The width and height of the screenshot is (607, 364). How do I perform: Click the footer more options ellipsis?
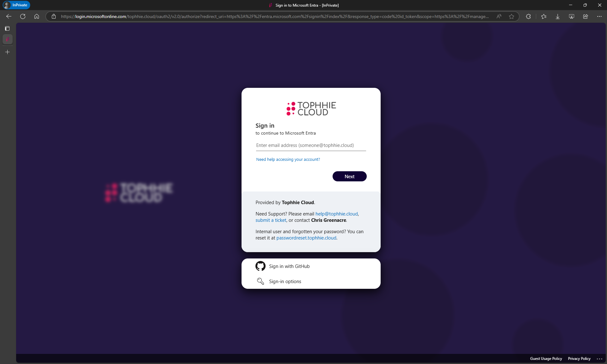pyautogui.click(x=599, y=359)
